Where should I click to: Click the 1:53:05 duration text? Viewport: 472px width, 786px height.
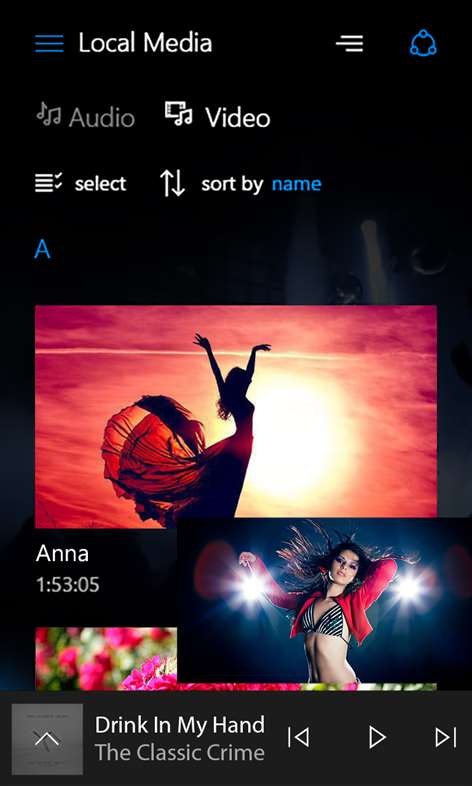tap(68, 584)
